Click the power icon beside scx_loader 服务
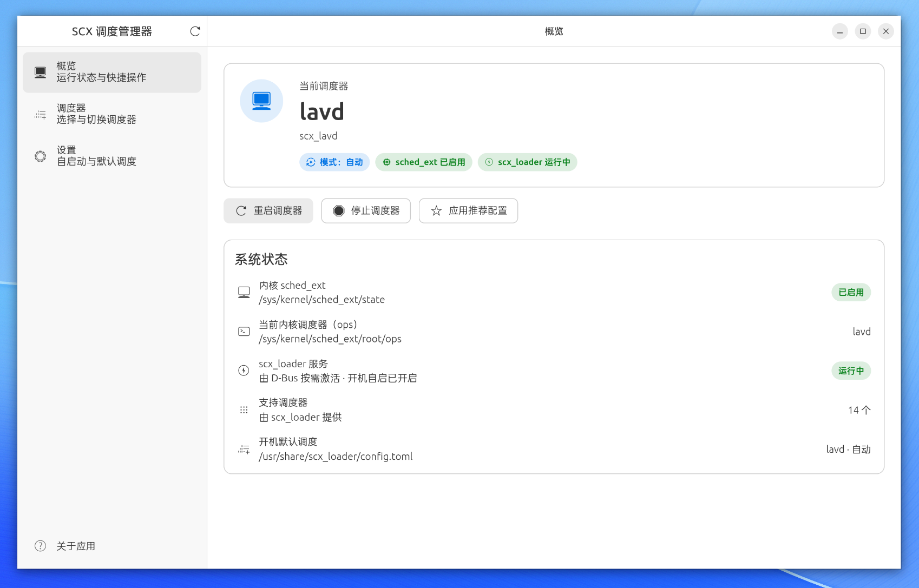 tap(244, 371)
